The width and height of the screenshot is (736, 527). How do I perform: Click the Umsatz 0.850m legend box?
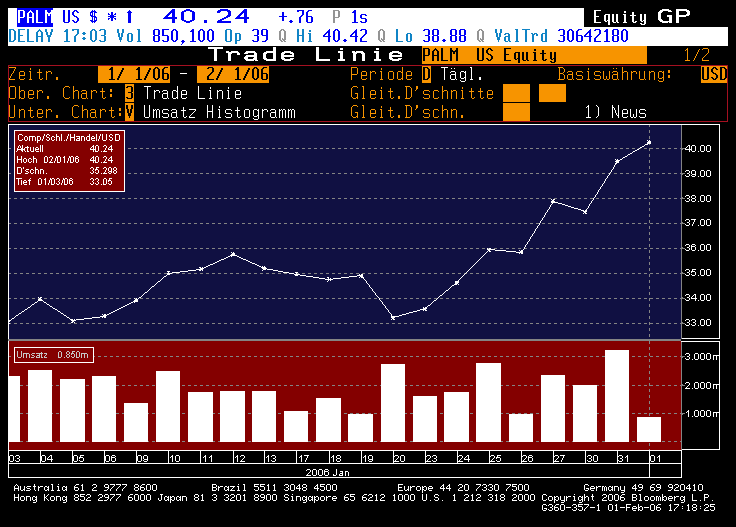point(54,355)
